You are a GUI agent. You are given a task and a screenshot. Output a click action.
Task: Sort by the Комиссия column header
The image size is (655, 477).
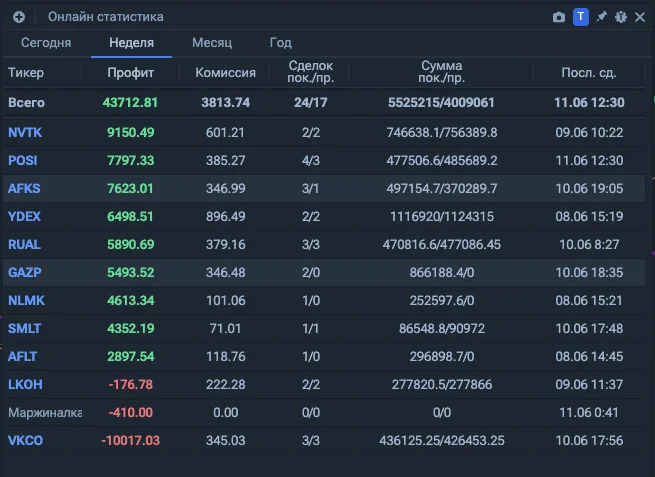tap(226, 73)
